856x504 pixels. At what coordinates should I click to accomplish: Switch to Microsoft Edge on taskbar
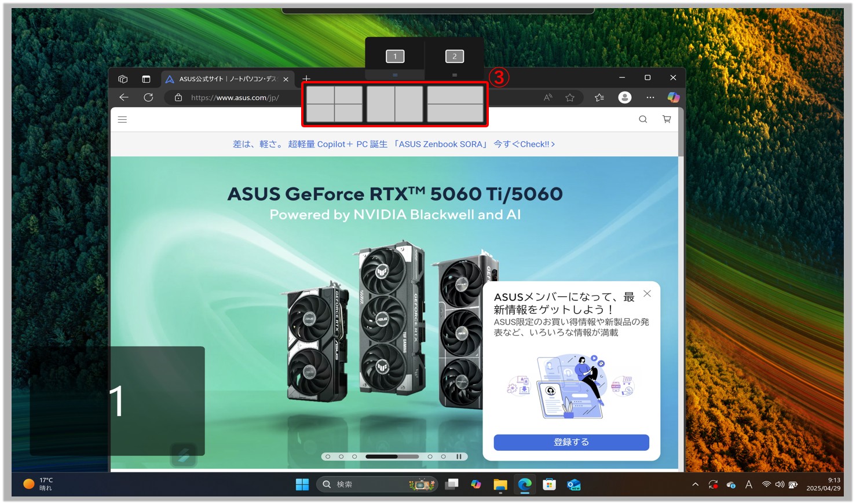coord(525,484)
